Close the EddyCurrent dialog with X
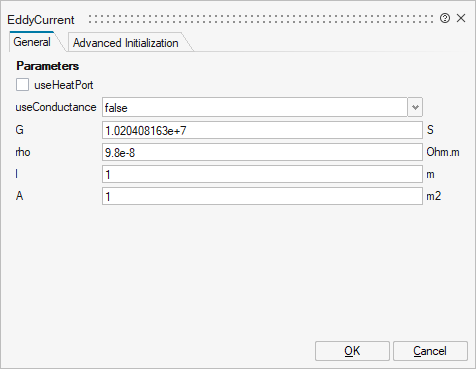Image resolution: width=476 pixels, height=369 pixels. 461,18
